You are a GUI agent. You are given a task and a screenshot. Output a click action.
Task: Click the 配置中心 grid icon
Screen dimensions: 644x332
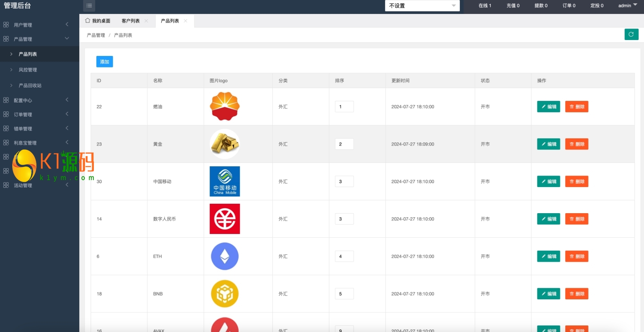[6, 100]
